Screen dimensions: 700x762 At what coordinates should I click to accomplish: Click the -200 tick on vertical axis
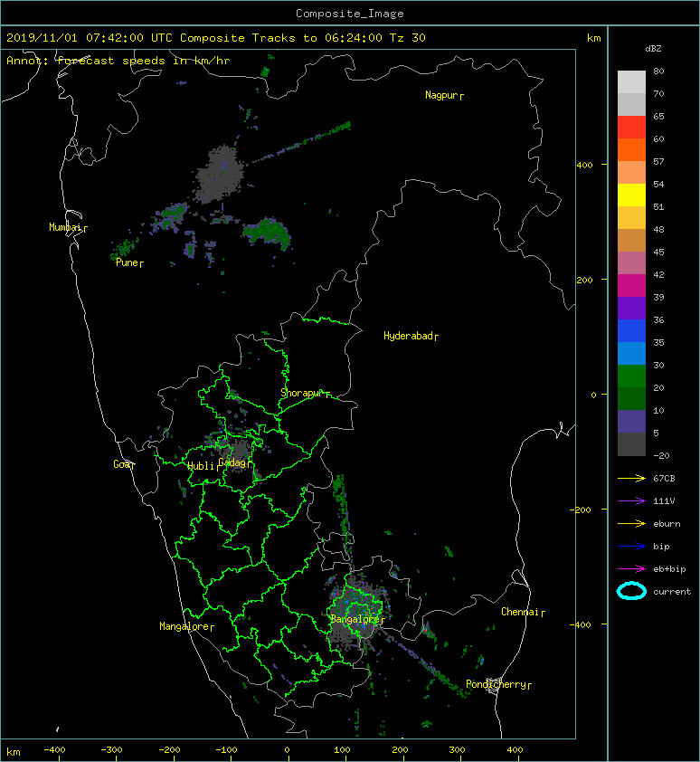580,510
